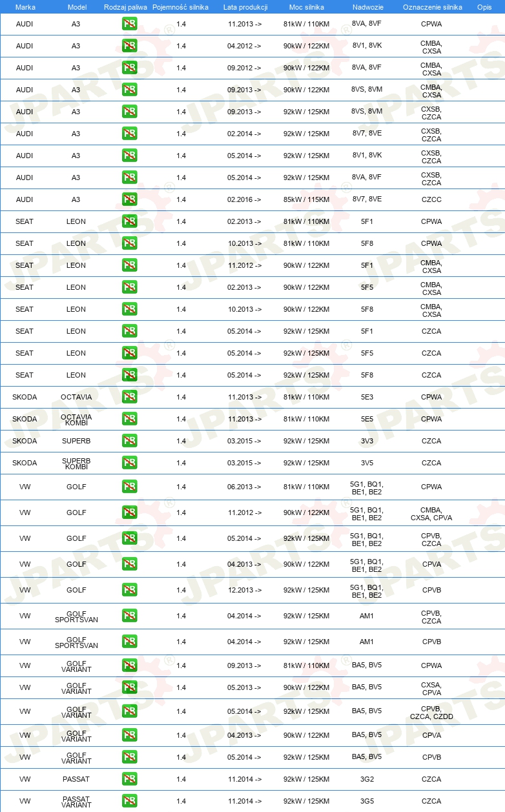Click the 05.2013 -> production date cell
The image size is (505, 812).
tap(245, 687)
